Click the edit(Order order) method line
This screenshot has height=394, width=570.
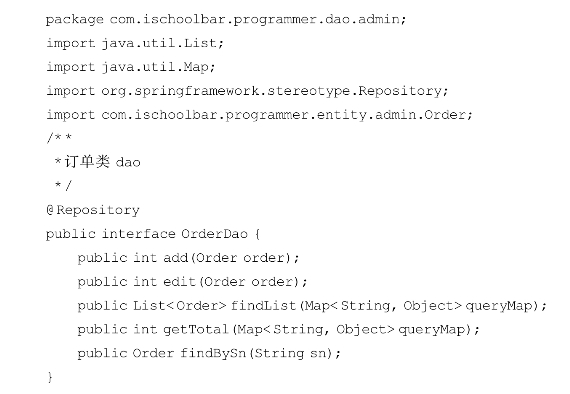coord(193,282)
